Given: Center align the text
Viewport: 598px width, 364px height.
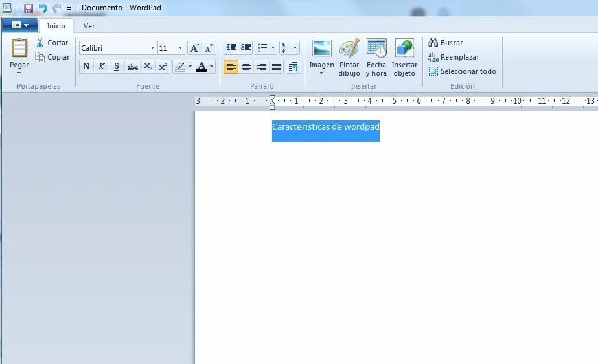Looking at the screenshot, I should coord(246,67).
